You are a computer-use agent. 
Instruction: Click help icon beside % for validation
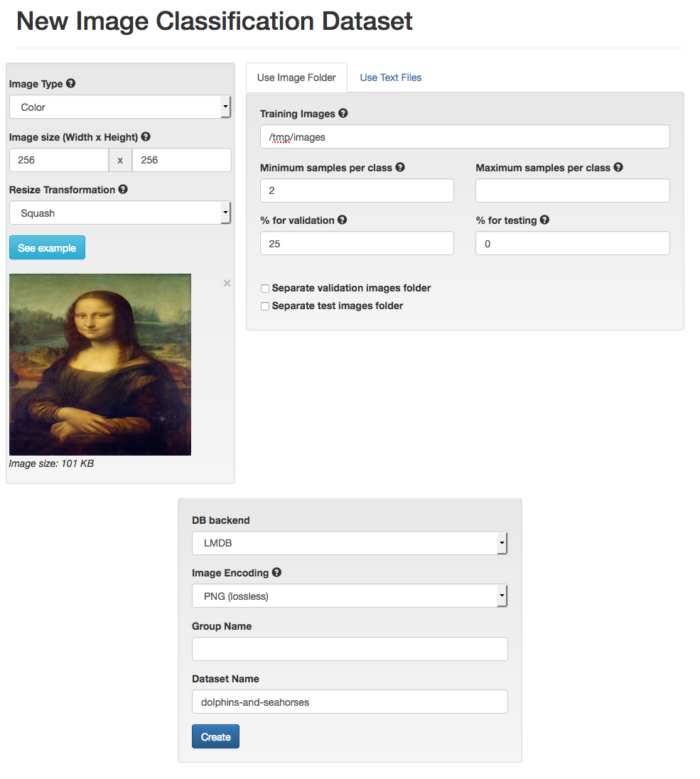(x=343, y=220)
